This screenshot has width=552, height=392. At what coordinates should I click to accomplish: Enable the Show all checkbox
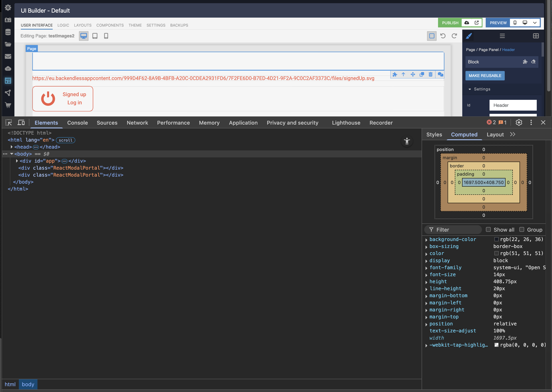pyautogui.click(x=488, y=230)
